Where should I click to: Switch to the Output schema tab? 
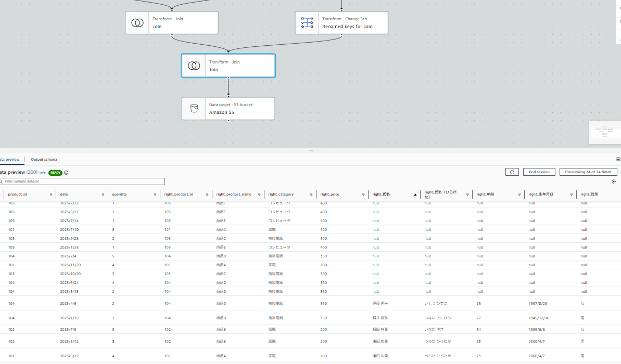point(44,160)
